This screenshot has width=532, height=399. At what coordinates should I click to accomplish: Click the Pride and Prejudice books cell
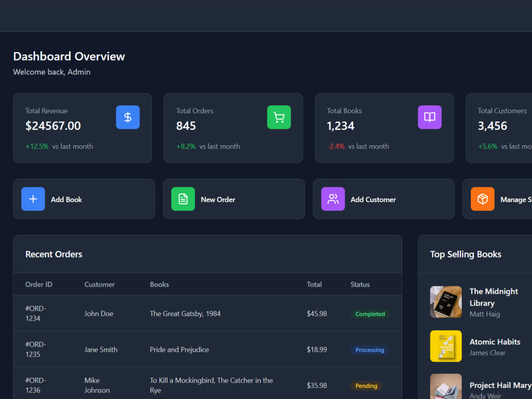(179, 350)
